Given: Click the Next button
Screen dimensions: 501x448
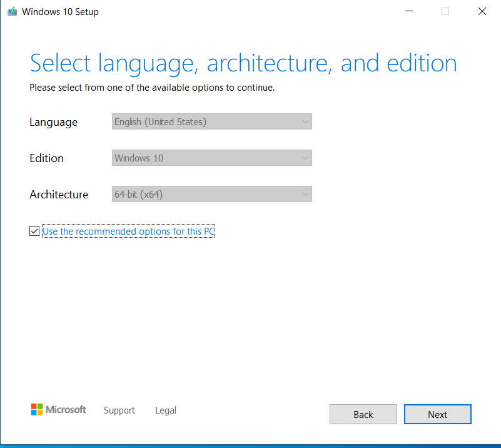Looking at the screenshot, I should click(x=437, y=414).
